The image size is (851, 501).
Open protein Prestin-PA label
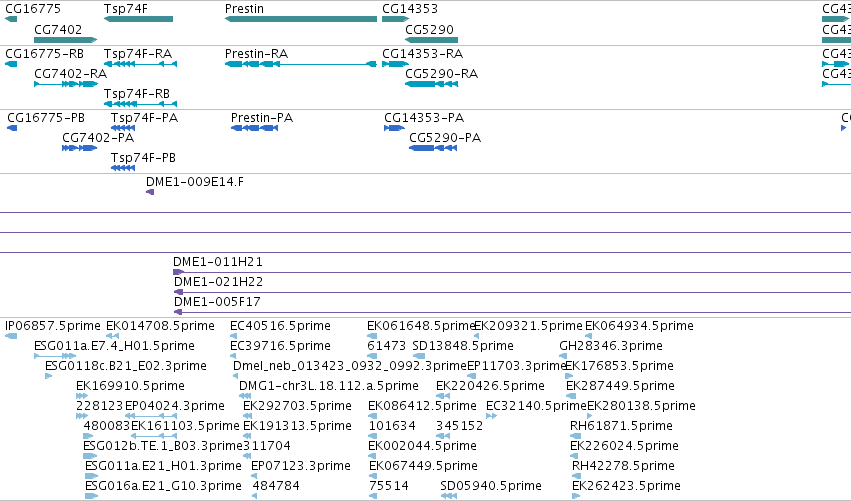click(262, 118)
